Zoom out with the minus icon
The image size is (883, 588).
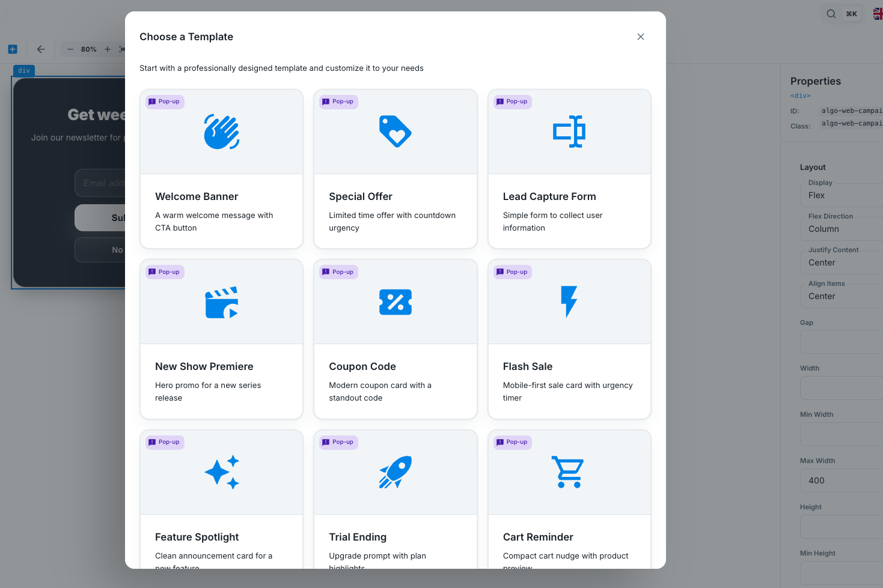coord(70,49)
